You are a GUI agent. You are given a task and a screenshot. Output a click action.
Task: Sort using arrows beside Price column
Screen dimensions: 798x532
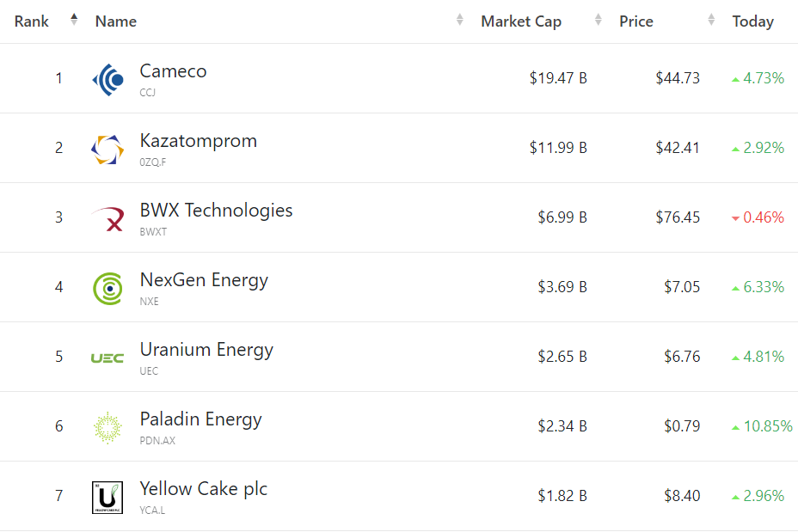[x=711, y=21]
